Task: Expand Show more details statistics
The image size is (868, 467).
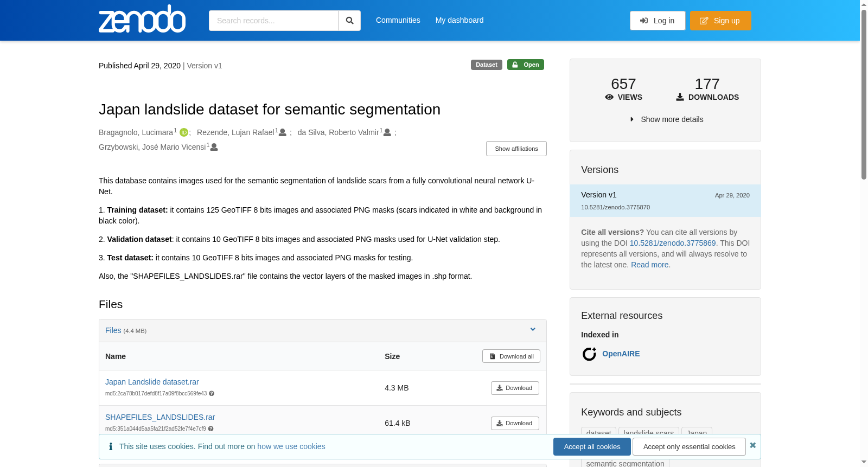Action: (x=666, y=119)
